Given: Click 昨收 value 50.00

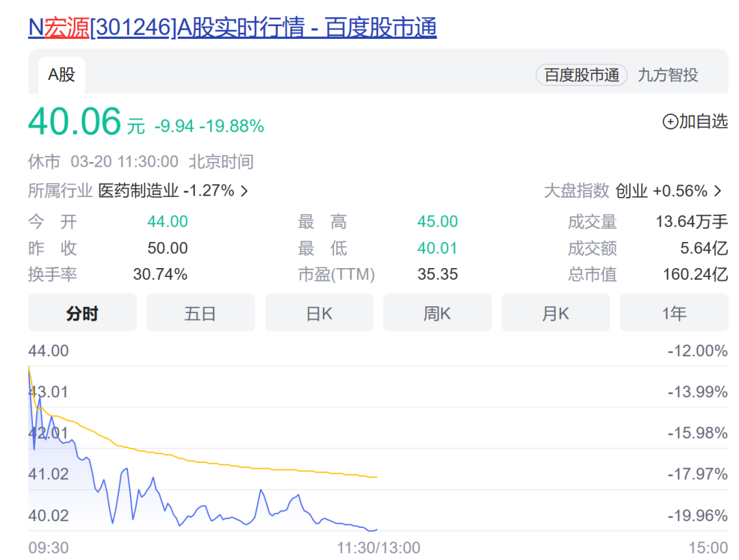Looking at the screenshot, I should click(168, 248).
